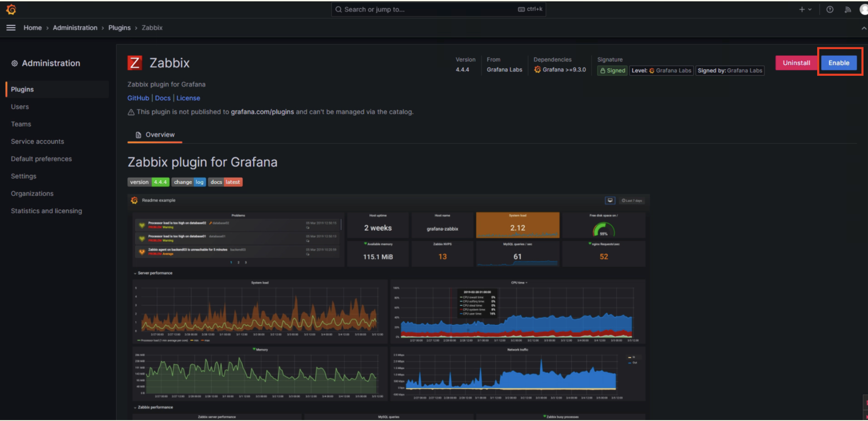This screenshot has height=421, width=868.
Task: Open the help question mark icon
Action: pos(830,9)
